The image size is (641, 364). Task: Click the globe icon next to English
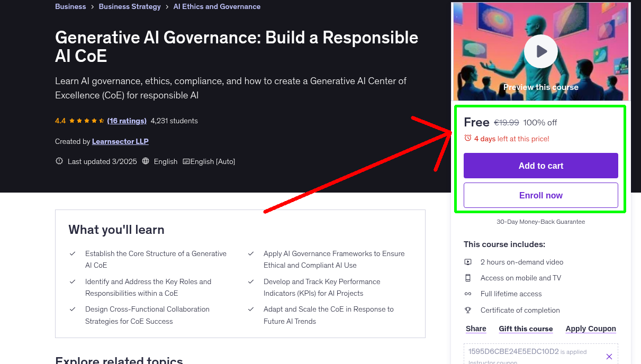point(146,161)
